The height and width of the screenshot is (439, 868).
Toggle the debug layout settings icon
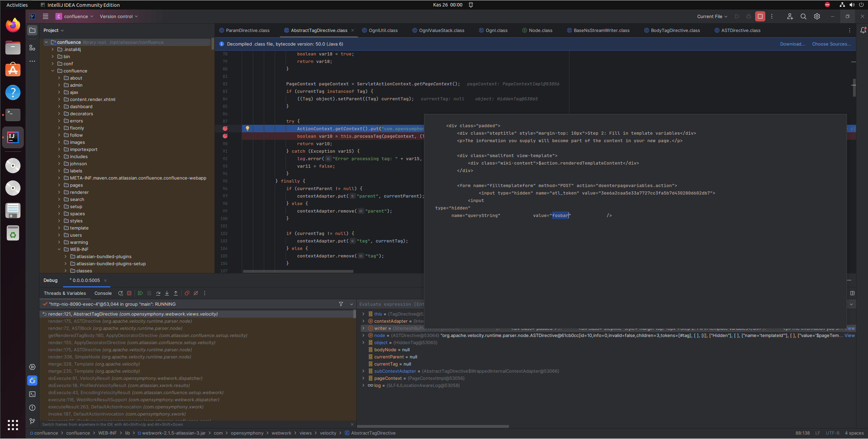tap(852, 293)
